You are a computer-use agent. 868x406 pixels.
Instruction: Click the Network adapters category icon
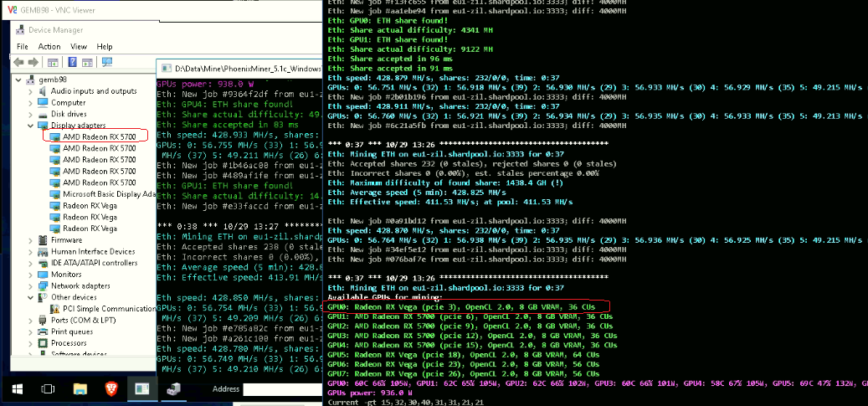[x=44, y=285]
